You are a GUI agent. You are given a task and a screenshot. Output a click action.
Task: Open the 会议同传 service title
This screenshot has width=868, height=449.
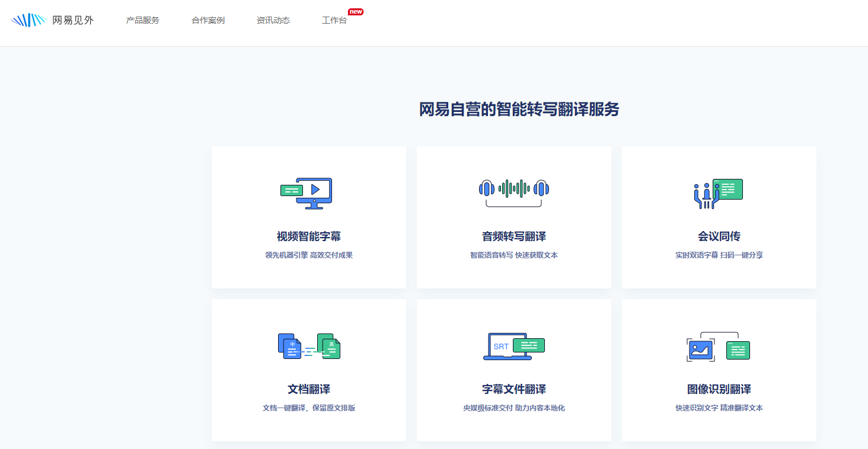pos(719,236)
